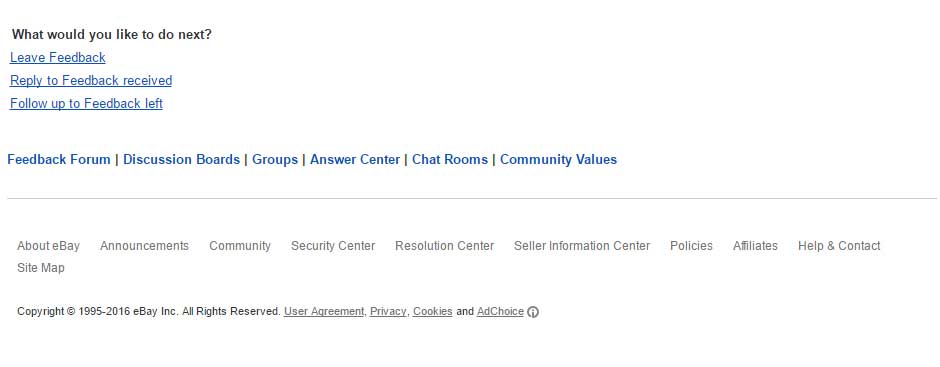The width and height of the screenshot is (940, 367).
Task: Open the Security Center link
Action: point(333,246)
